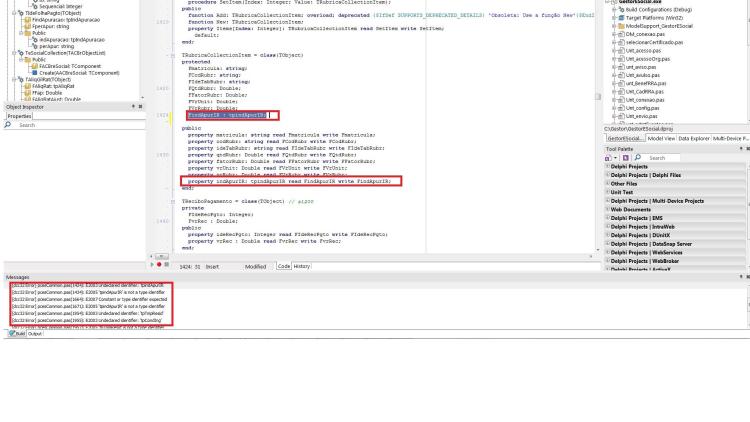Open Unt_CadRRA.pas in Project Manager
The height and width of the screenshot is (422, 750).
(x=644, y=91)
